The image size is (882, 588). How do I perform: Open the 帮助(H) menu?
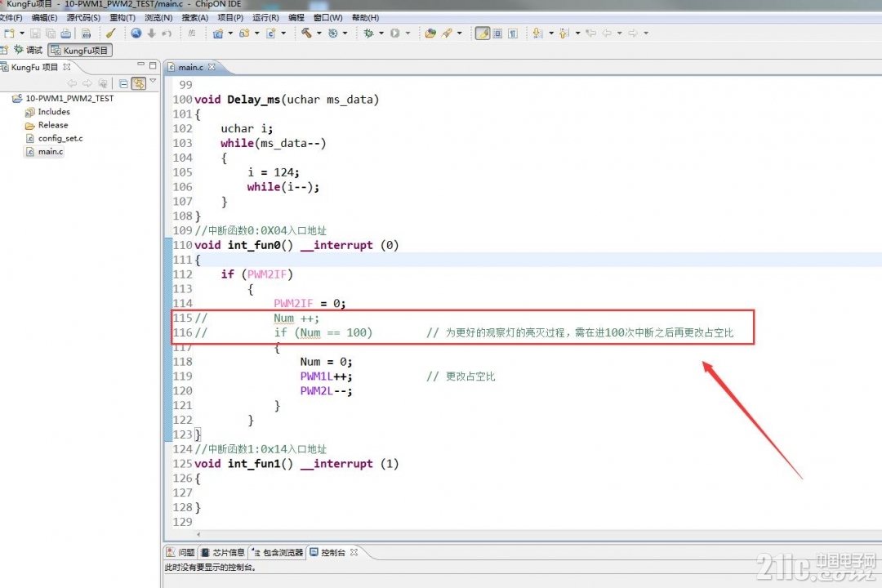coord(366,17)
